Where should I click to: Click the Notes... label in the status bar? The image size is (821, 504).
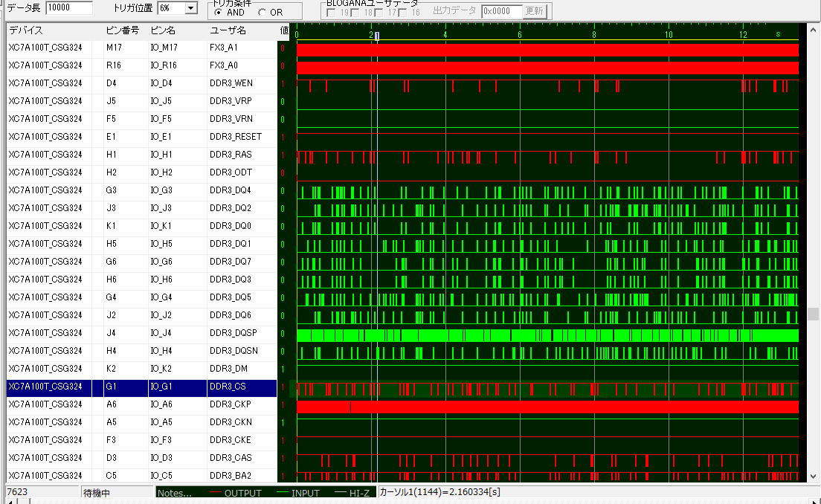coord(175,493)
